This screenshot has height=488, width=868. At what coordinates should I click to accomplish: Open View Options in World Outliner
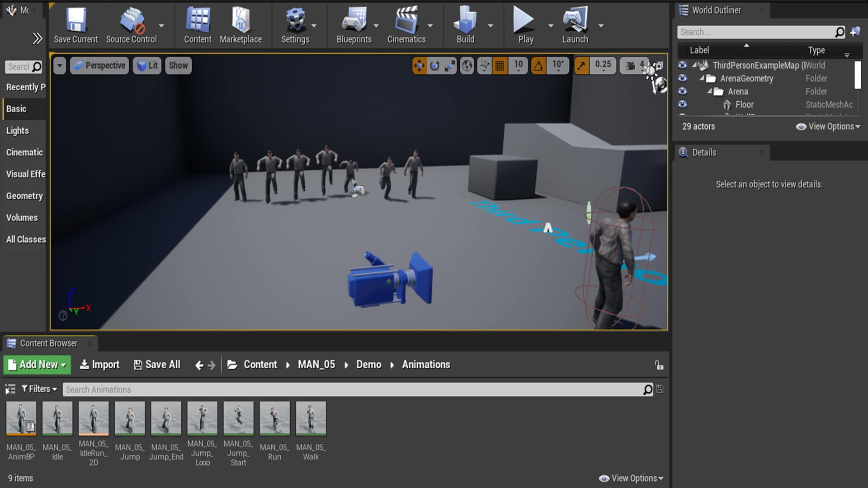[828, 127]
